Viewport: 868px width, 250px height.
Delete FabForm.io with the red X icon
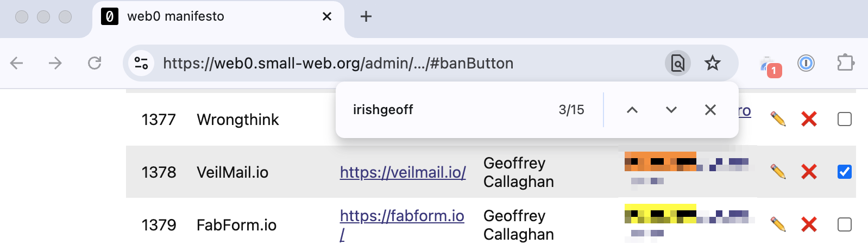[x=809, y=224]
